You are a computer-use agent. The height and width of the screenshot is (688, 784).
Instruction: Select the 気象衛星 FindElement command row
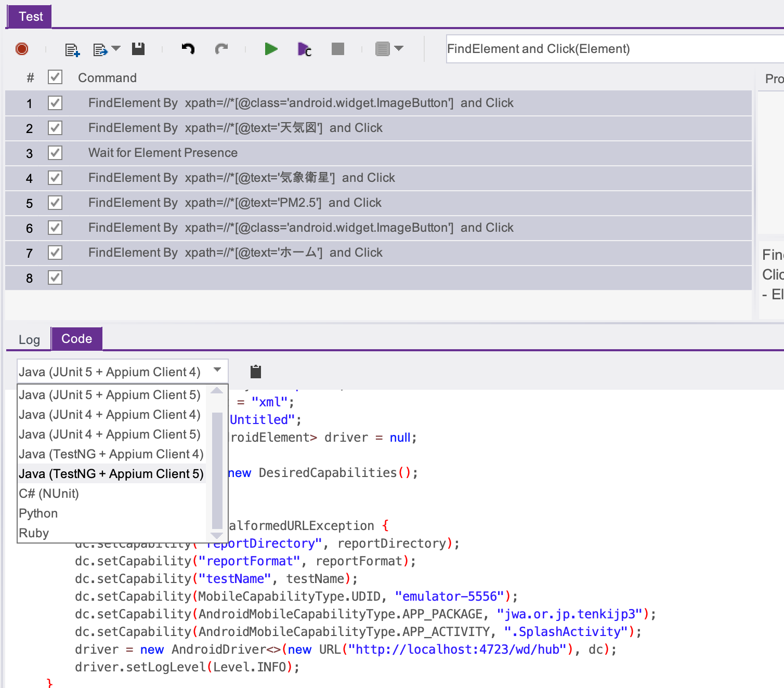click(378, 178)
